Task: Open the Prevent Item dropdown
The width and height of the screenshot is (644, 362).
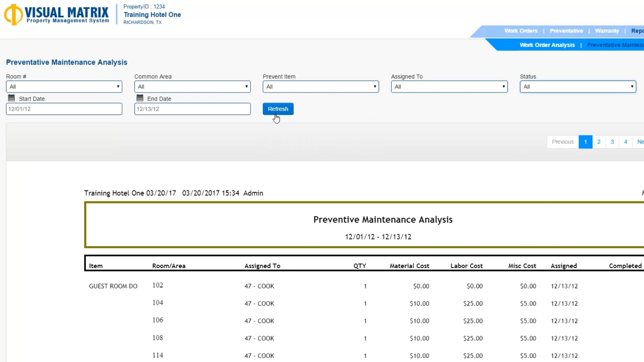Action: coord(321,87)
